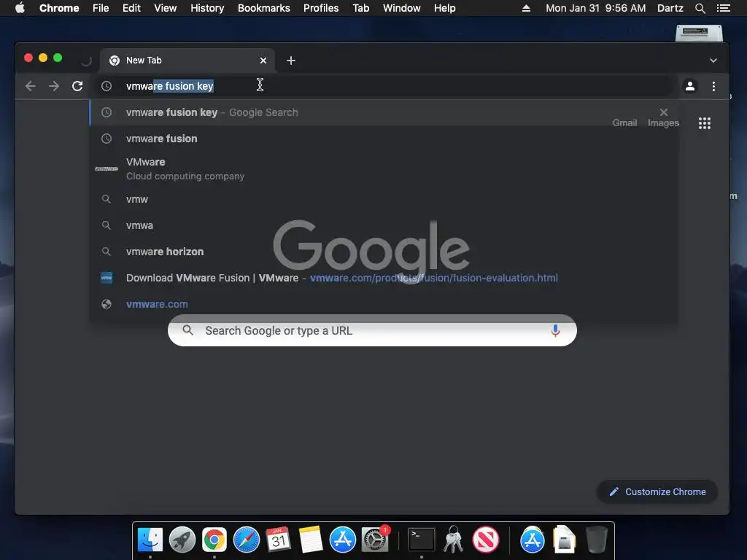Click the drive icon on the desktop

699,33
